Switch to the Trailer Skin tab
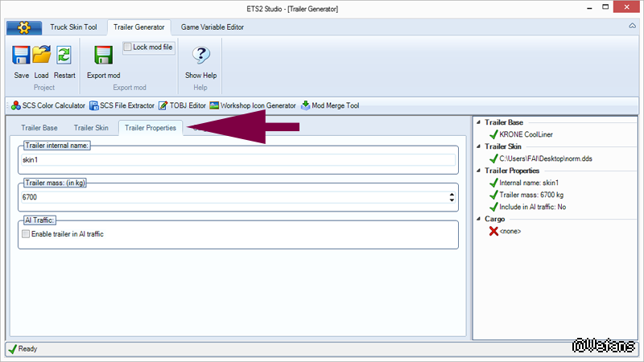 coord(91,127)
